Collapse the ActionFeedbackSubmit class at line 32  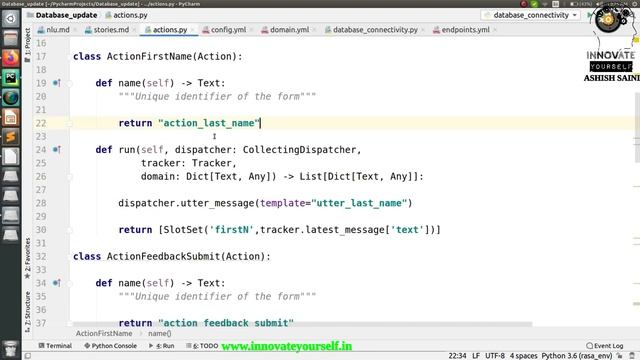(x=70, y=257)
